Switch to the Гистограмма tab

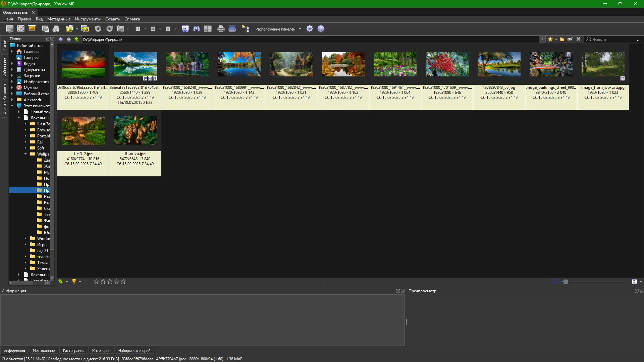click(x=73, y=351)
